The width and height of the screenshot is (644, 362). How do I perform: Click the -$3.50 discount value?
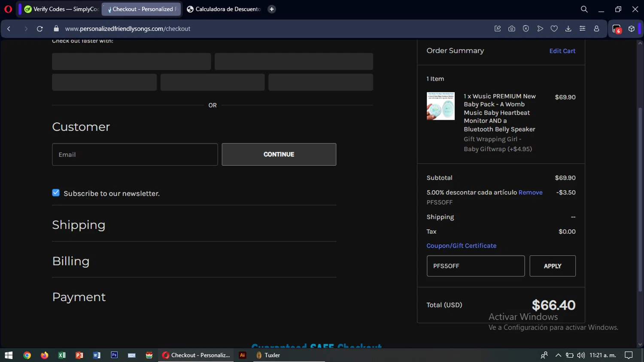(x=566, y=192)
